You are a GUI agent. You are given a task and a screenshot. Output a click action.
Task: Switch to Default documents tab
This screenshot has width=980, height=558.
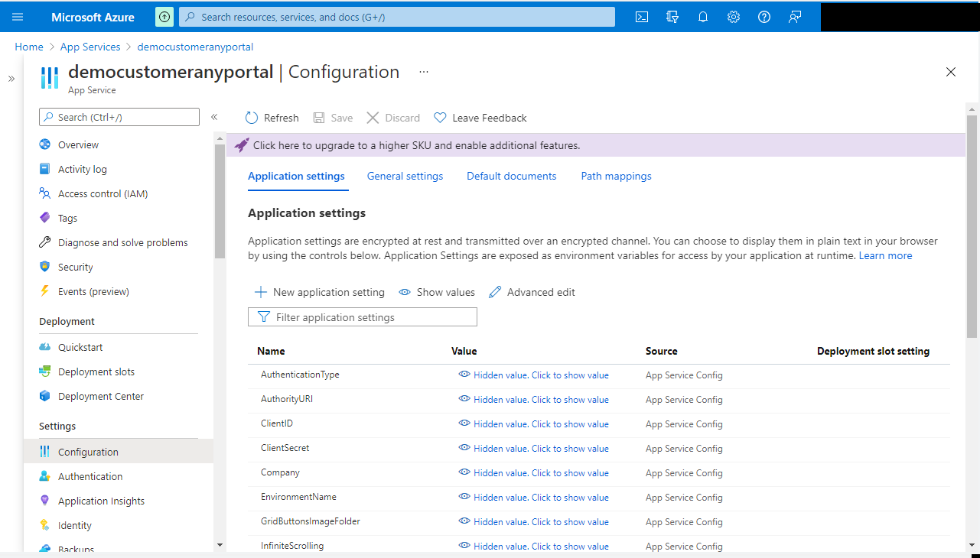click(512, 176)
